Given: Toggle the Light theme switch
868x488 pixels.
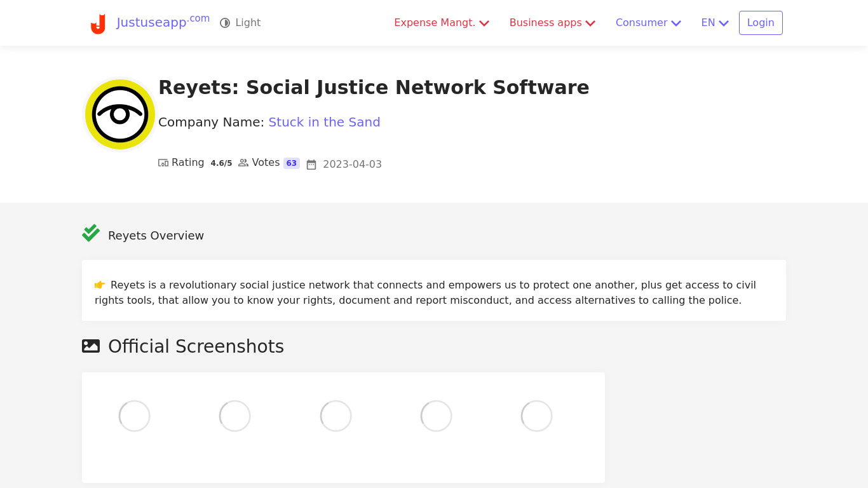Looking at the screenshot, I should pyautogui.click(x=240, y=23).
